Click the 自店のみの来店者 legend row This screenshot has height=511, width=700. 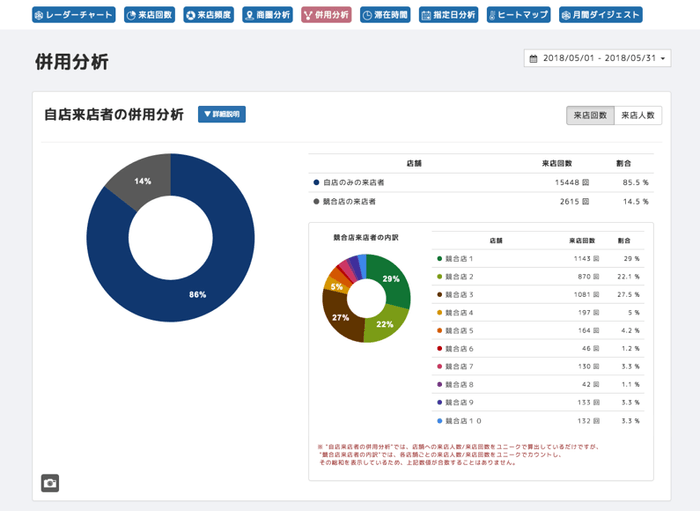pos(349,183)
